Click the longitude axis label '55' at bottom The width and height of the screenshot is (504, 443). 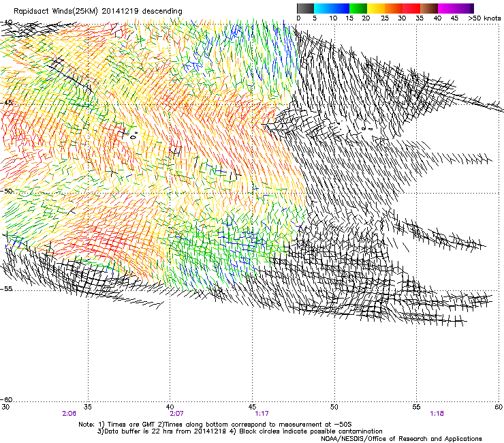pyautogui.click(x=416, y=407)
